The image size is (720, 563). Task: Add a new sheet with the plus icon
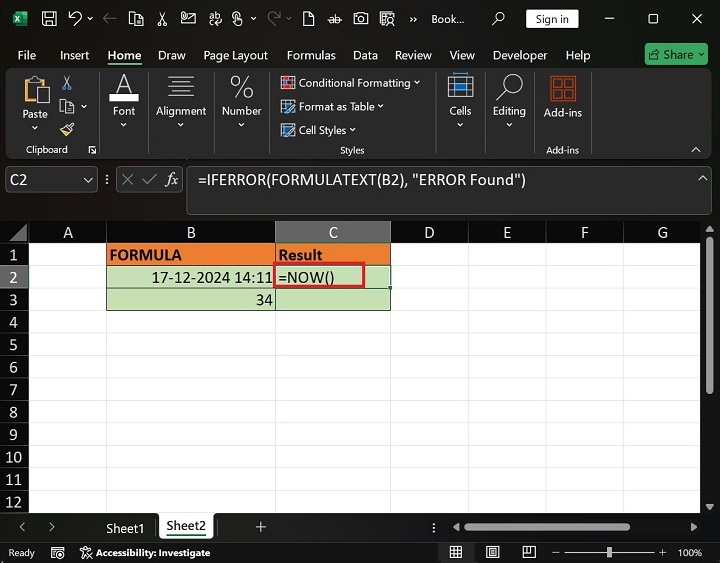pos(261,527)
